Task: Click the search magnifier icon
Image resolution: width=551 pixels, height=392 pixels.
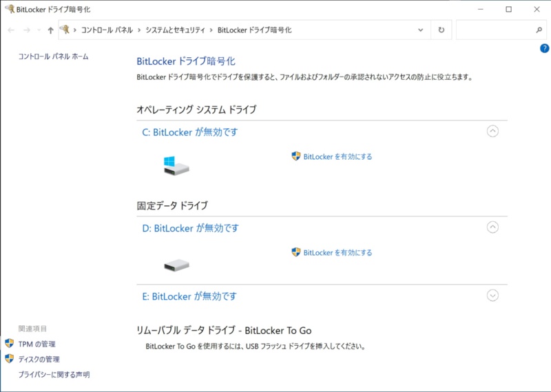Action: point(539,30)
